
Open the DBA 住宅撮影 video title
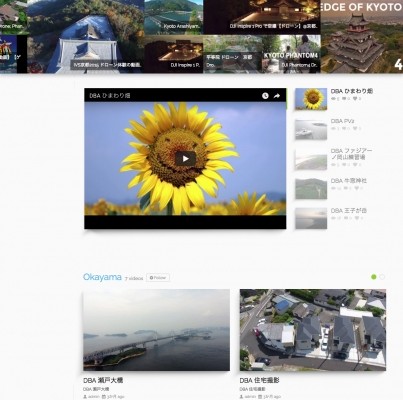coord(259,380)
